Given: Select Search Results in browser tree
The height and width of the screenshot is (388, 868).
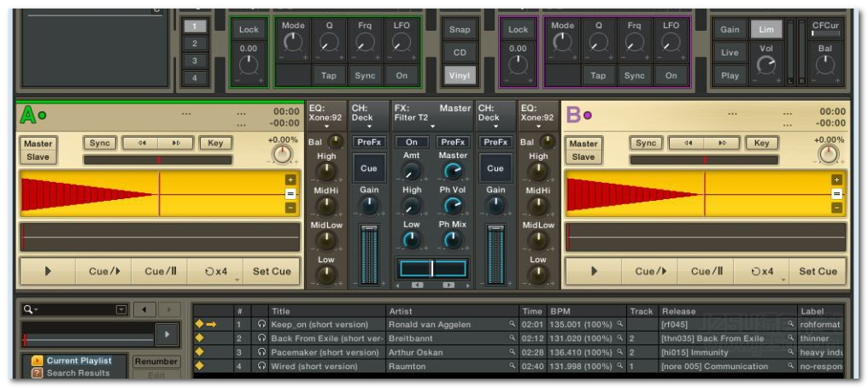Looking at the screenshot, I should 78,373.
